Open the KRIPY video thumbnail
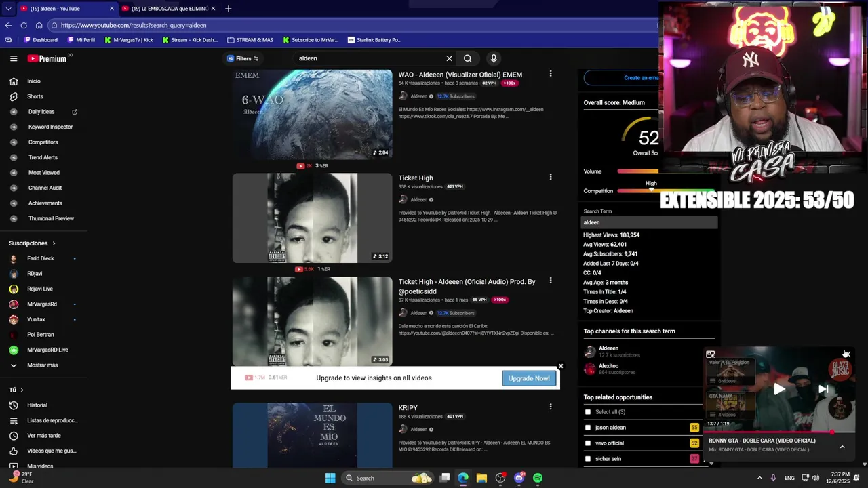Viewport: 868px width, 488px height. coord(312,435)
